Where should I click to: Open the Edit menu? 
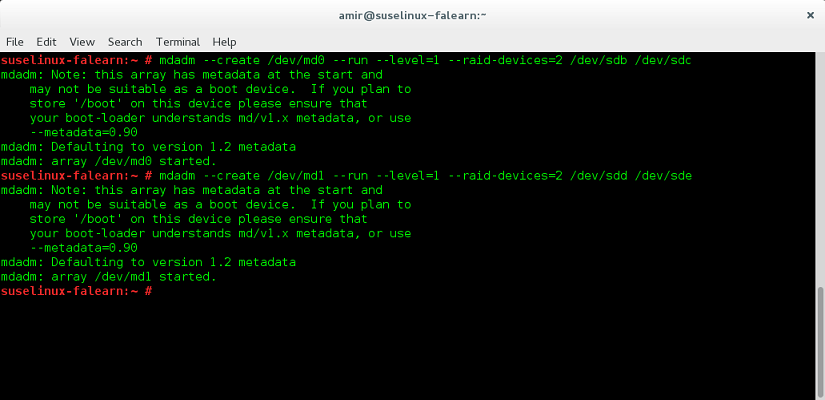[x=46, y=42]
